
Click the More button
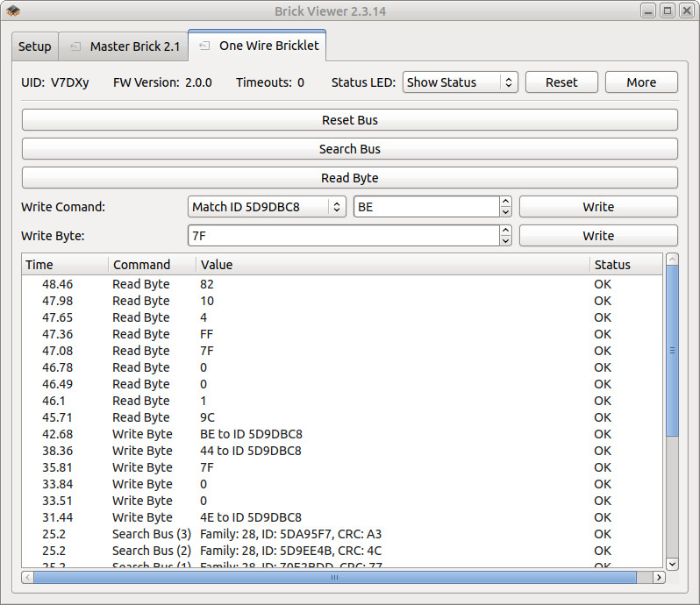[640, 82]
